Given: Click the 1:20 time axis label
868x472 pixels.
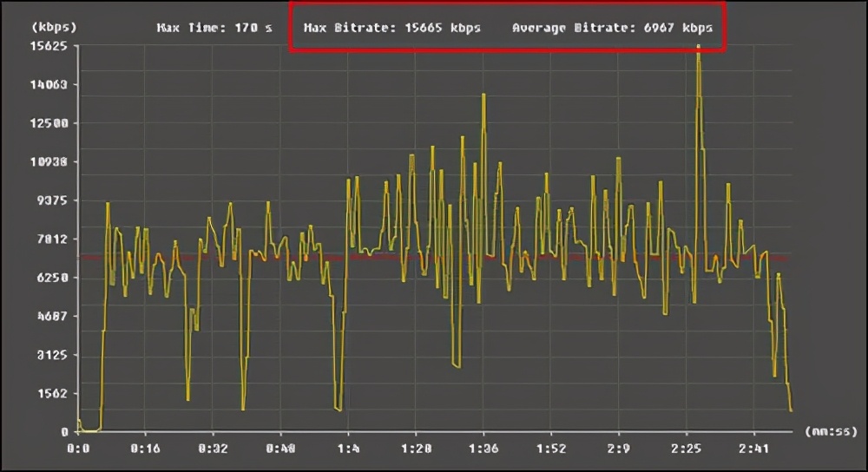Looking at the screenshot, I should pyautogui.click(x=416, y=449).
